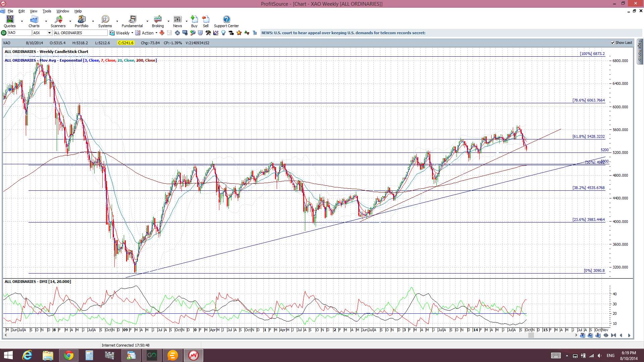Click the XAO symbol input field
Screen dimensions: 644x362
(x=19, y=33)
